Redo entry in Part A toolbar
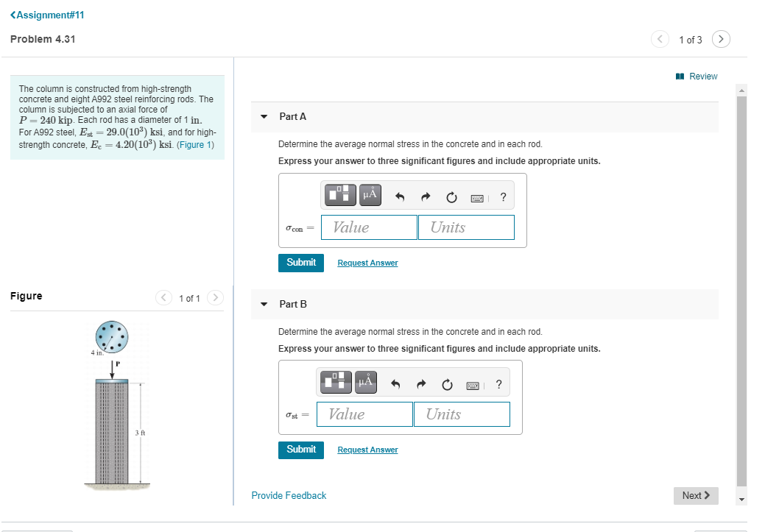This screenshot has width=765, height=532. click(x=426, y=197)
